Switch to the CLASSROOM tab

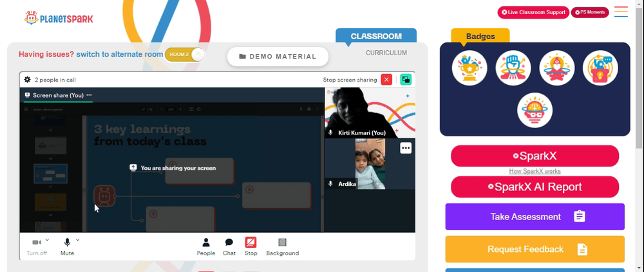376,36
